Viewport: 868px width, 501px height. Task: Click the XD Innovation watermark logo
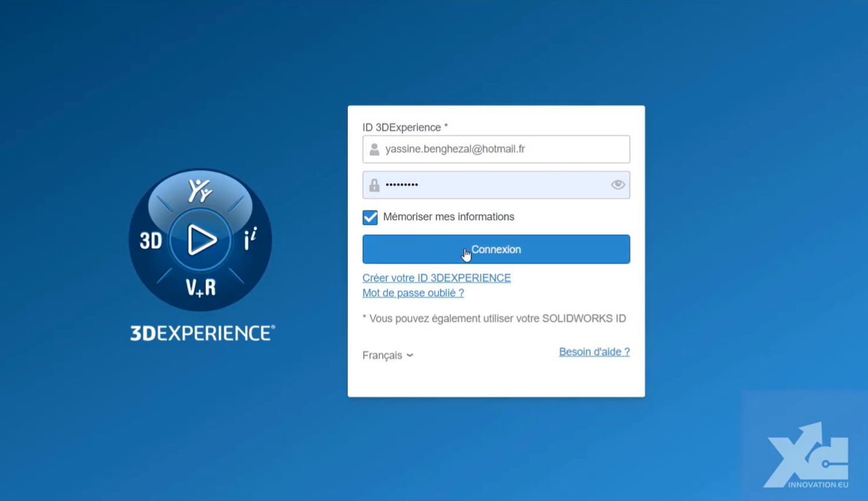[807, 455]
